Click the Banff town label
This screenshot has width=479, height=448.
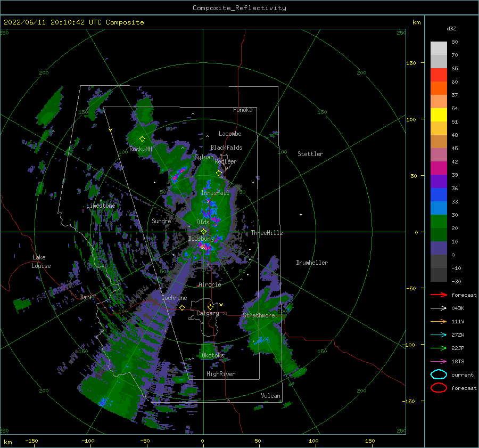tap(88, 297)
